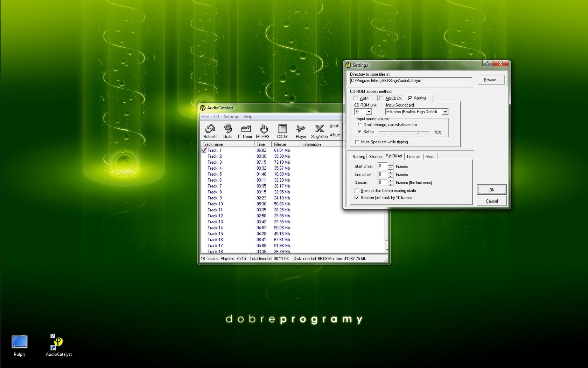The height and width of the screenshot is (368, 588).
Task: Open the Input Soundcard dropdown
Action: 445,112
